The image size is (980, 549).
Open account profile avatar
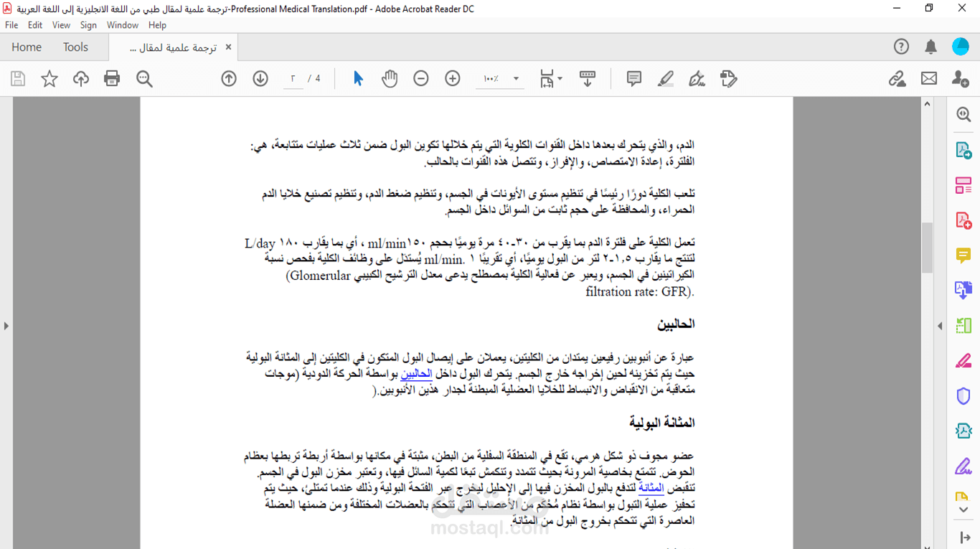coord(961,47)
